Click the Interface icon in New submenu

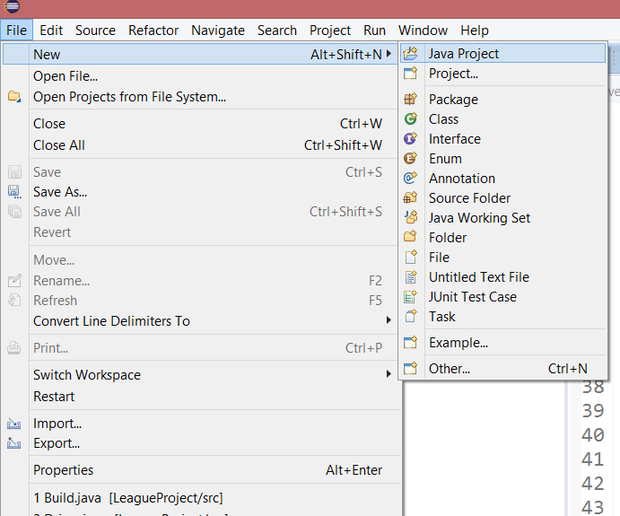(410, 139)
